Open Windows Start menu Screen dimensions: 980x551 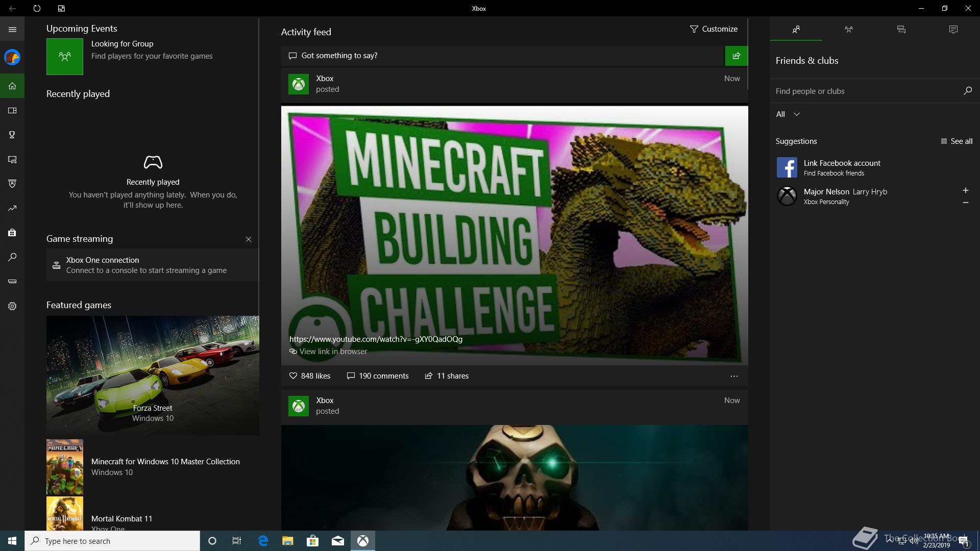12,541
